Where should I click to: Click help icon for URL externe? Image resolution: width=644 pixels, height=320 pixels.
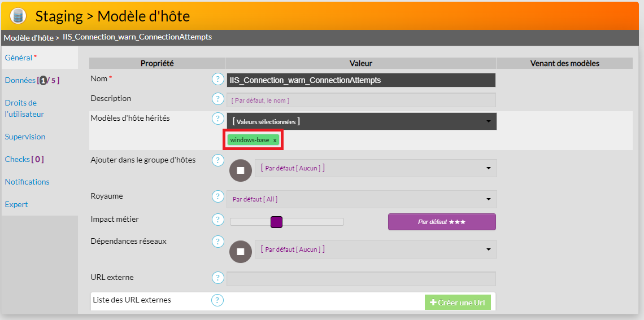217,278
